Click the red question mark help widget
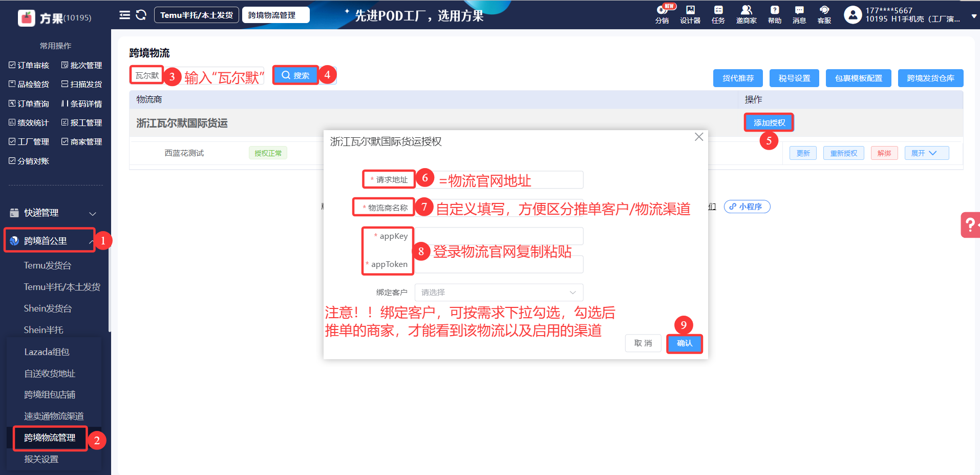The width and height of the screenshot is (980, 475). click(x=970, y=225)
